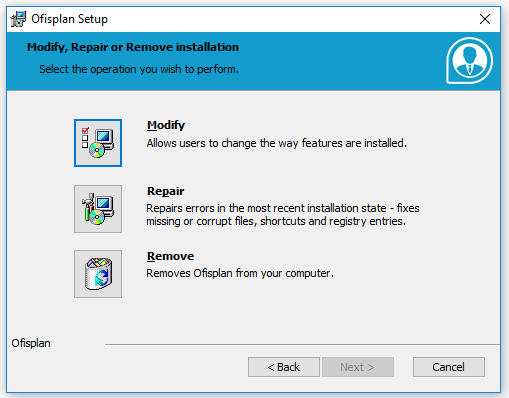The height and width of the screenshot is (398, 509).
Task: Close the Ofisplan Setup window
Action: click(485, 19)
